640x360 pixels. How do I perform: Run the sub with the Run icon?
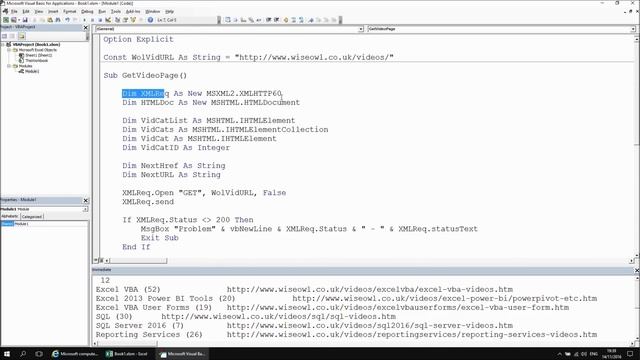click(x=84, y=20)
